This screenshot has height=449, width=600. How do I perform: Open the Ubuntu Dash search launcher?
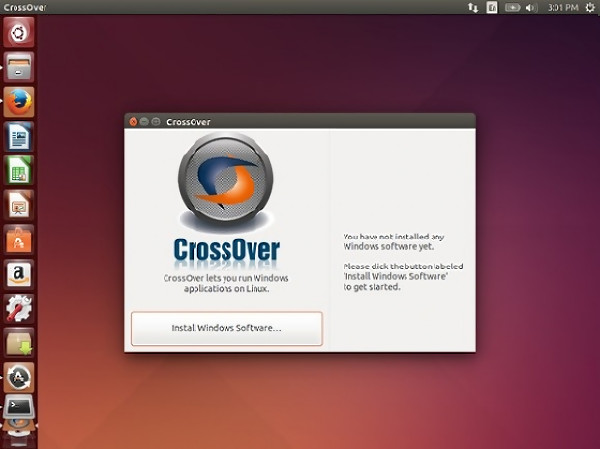(x=18, y=32)
